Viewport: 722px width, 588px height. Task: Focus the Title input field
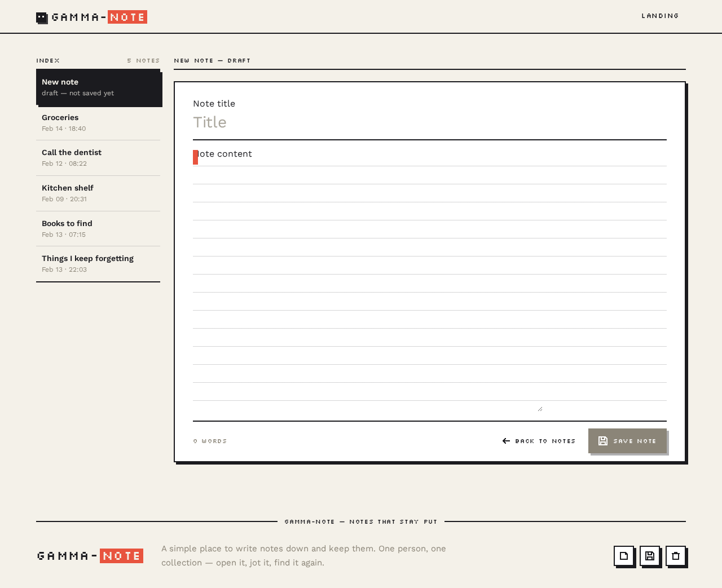430,122
